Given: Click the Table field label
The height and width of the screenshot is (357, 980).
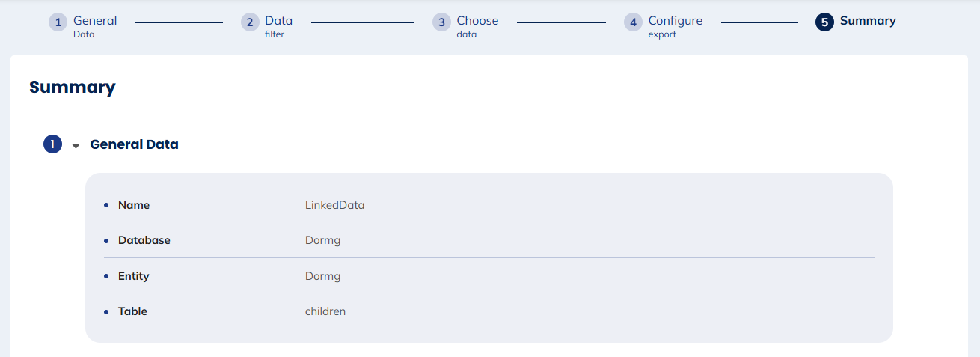Looking at the screenshot, I should (132, 311).
